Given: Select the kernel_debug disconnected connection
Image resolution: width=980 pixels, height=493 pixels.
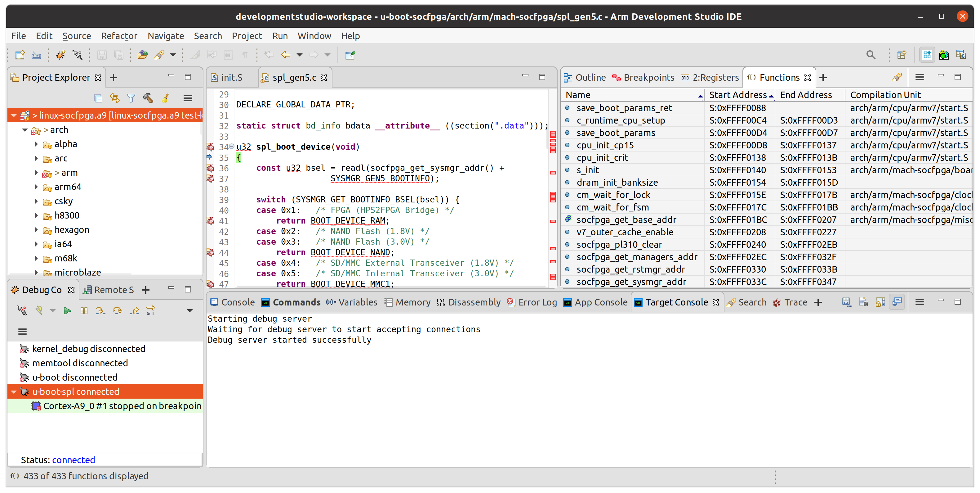Looking at the screenshot, I should click(x=88, y=349).
